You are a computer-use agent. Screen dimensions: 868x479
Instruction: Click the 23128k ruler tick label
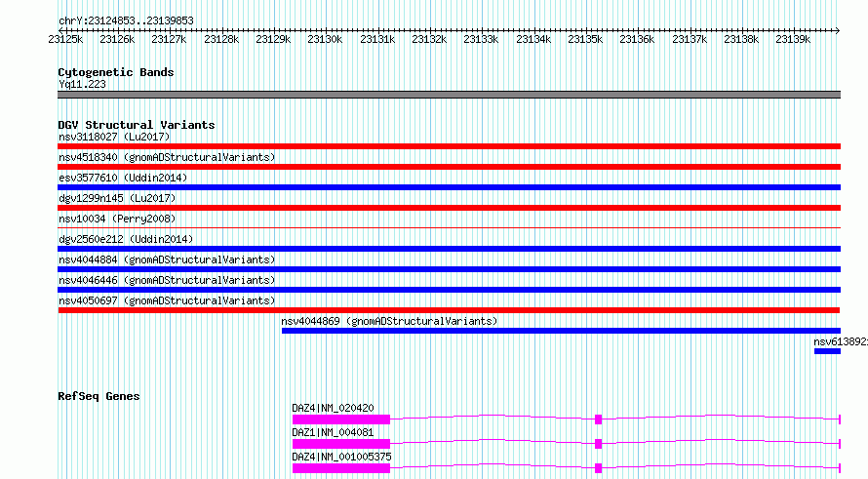221,39
